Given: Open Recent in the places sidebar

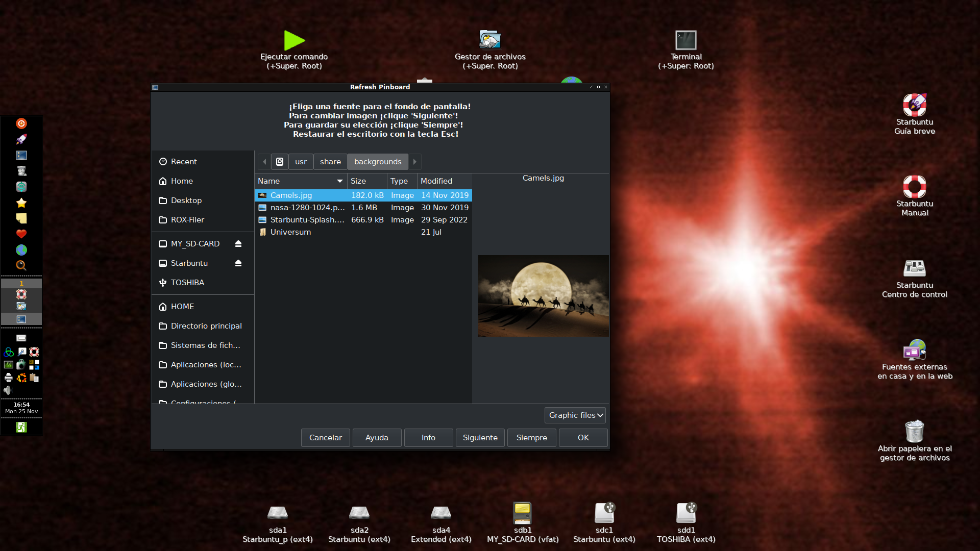Looking at the screenshot, I should (x=203, y=162).
